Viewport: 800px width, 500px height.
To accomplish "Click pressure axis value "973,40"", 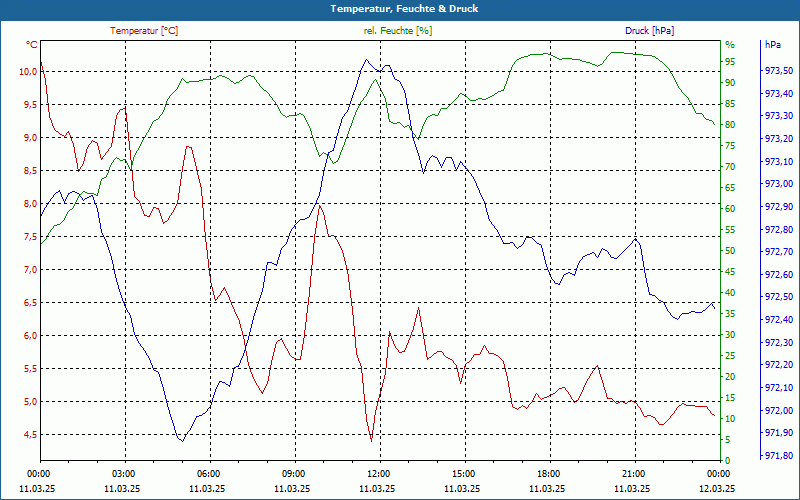I will click(x=779, y=94).
